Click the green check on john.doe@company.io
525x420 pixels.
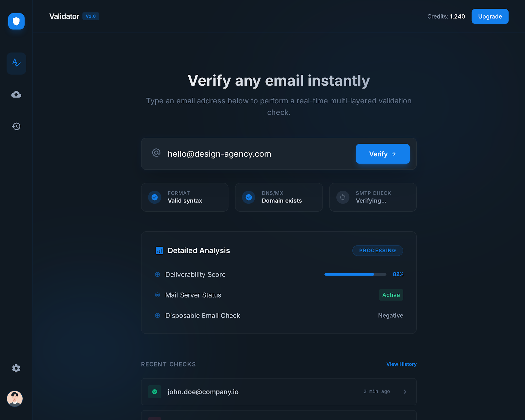155,391
